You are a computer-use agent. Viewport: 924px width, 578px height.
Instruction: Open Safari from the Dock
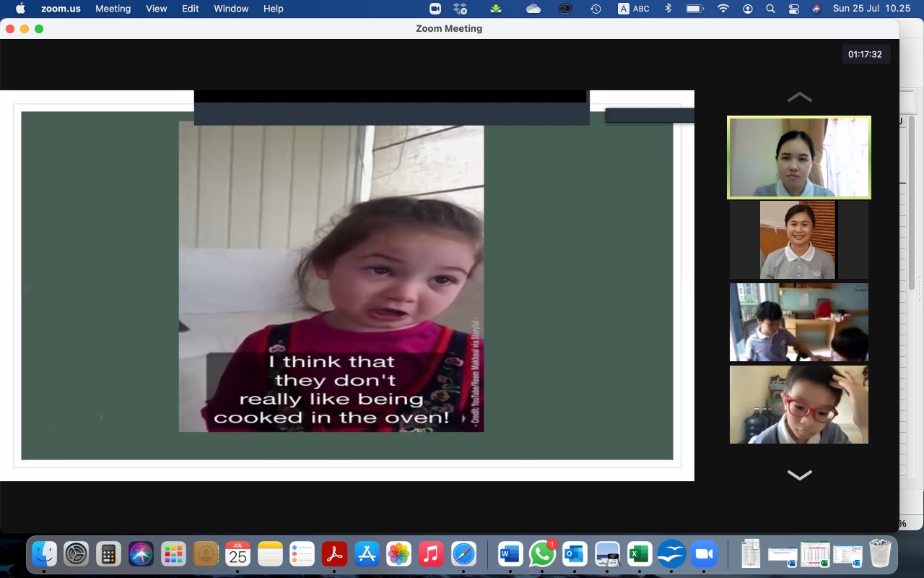(x=464, y=554)
